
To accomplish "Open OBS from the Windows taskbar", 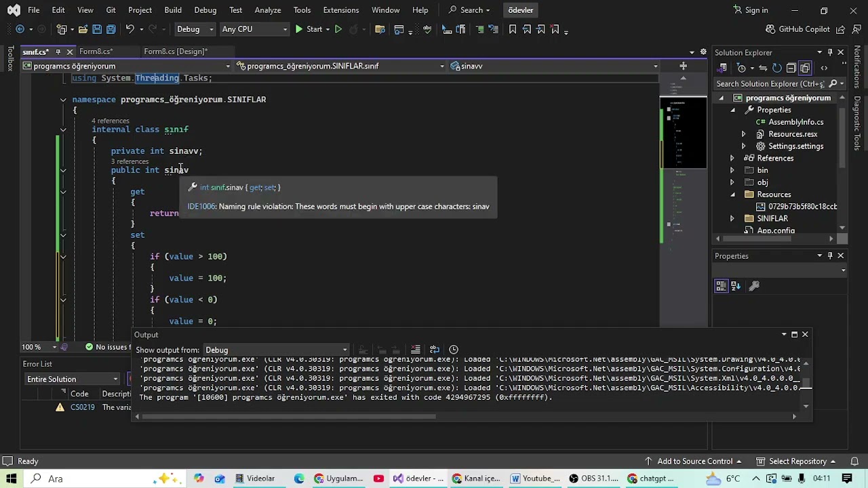I will point(593,479).
